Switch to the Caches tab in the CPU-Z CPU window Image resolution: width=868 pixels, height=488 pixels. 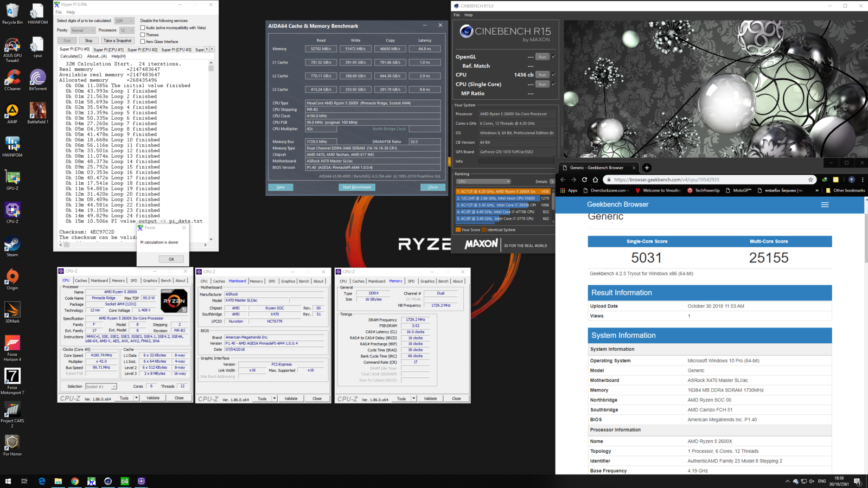coord(81,281)
